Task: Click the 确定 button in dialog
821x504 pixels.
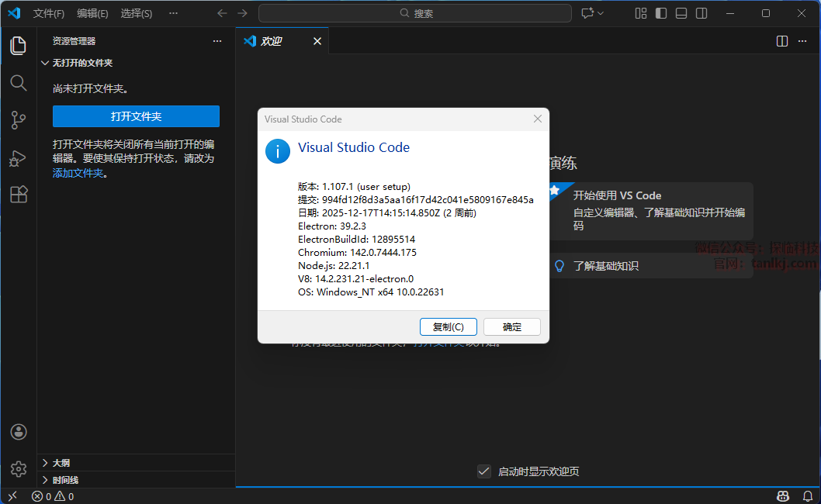Action: tap(512, 326)
